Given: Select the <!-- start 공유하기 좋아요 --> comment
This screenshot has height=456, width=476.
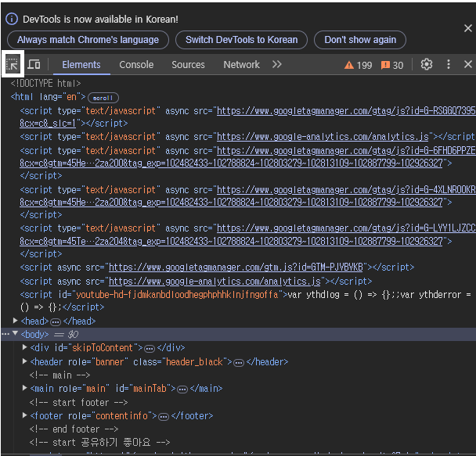Looking at the screenshot, I should 99,443.
